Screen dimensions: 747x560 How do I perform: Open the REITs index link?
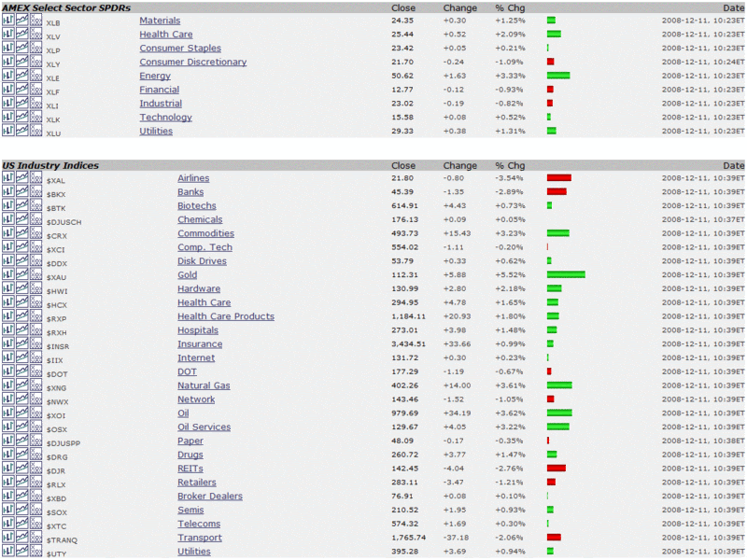tap(190, 469)
